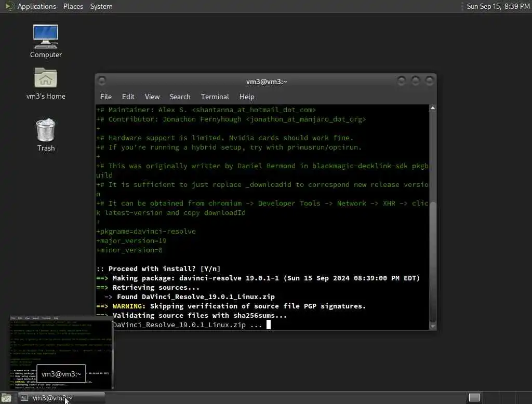This screenshot has width=532, height=404.
Task: Click the 'latest-version and copy downloadId' line
Action: click(170, 213)
